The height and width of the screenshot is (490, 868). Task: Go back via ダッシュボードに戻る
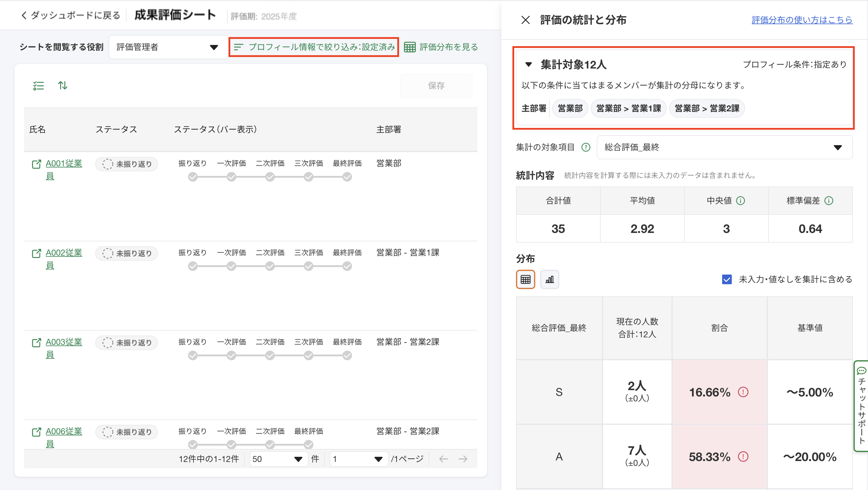[x=71, y=15]
